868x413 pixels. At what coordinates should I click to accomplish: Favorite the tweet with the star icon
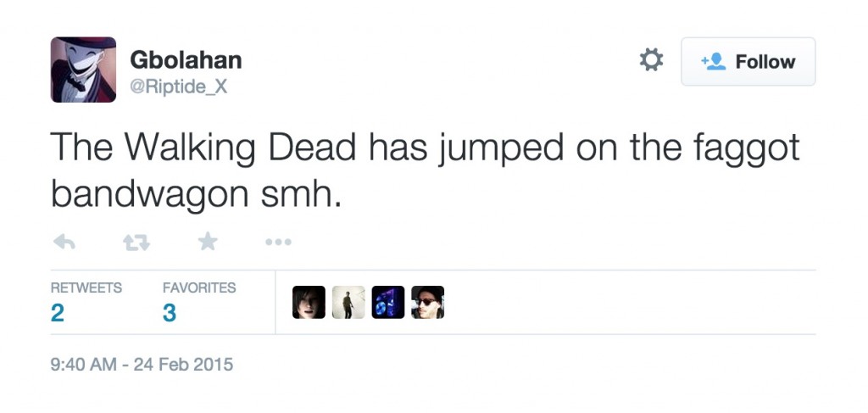coord(208,243)
